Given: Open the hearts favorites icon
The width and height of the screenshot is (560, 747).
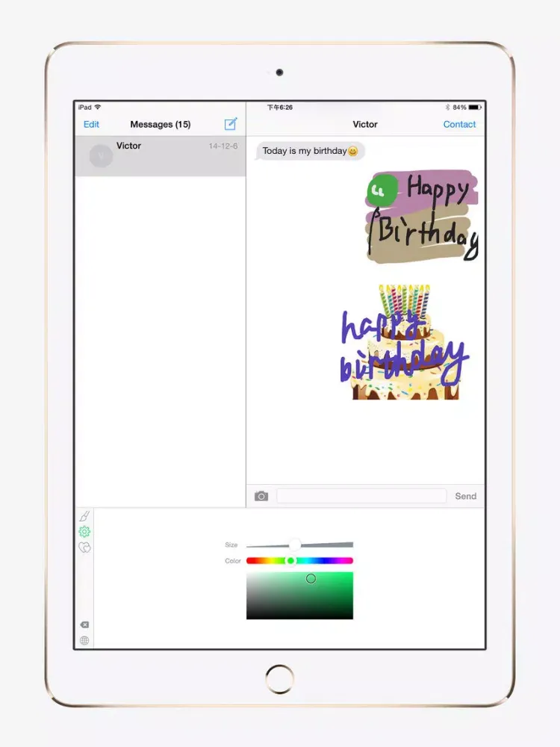Looking at the screenshot, I should pos(84,548).
